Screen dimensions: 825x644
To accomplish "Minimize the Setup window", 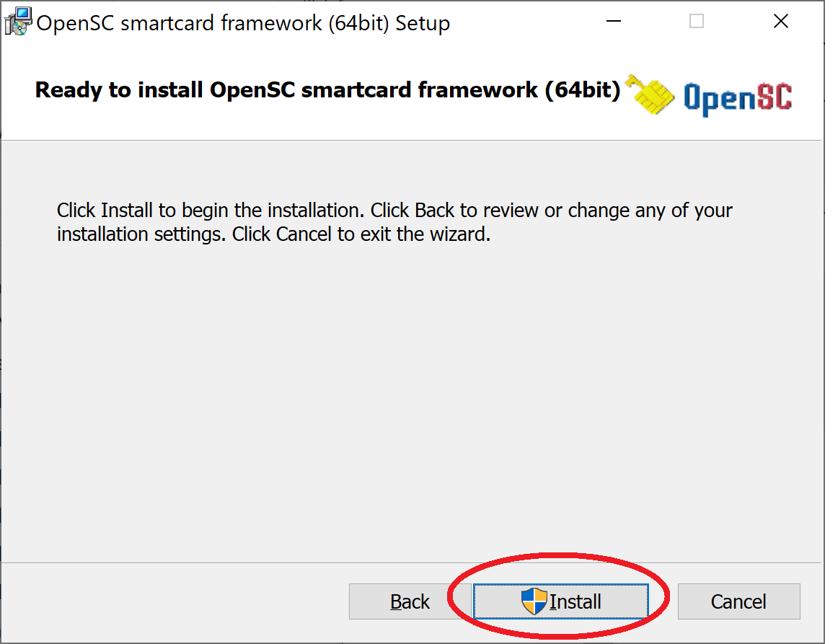I will 614,22.
